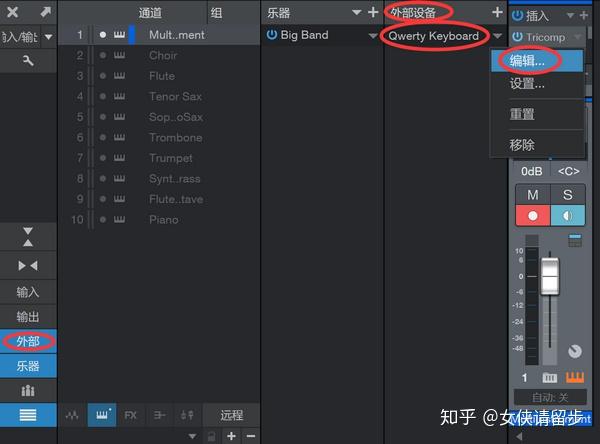Screen dimensions: 600x444
Task: Click the small round knob near fader
Action: click(575, 351)
